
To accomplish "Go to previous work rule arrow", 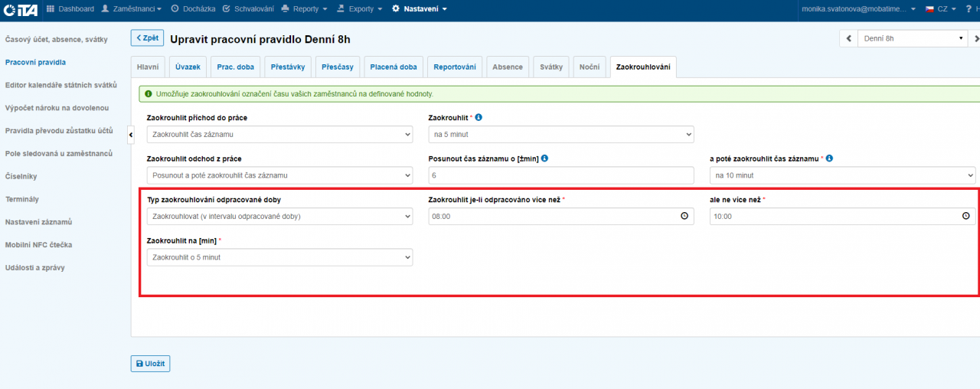I will click(x=848, y=38).
